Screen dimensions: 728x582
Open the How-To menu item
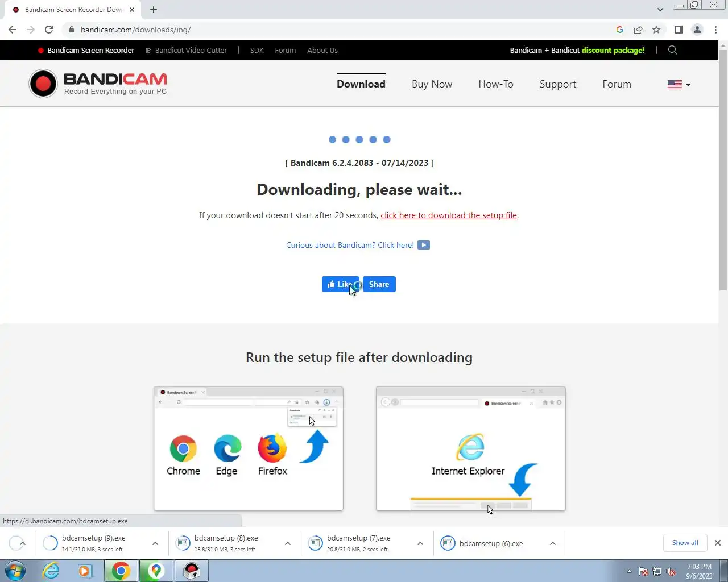pyautogui.click(x=496, y=84)
